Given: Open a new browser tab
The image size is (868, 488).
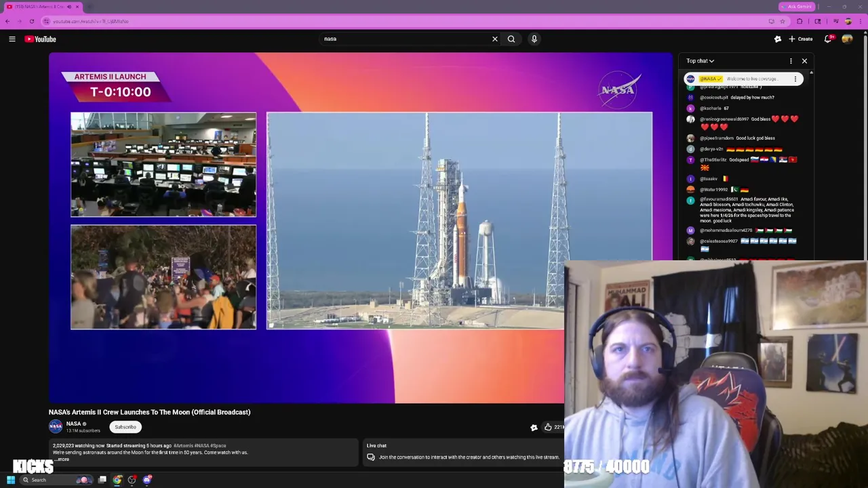Looking at the screenshot, I should click(x=90, y=6).
